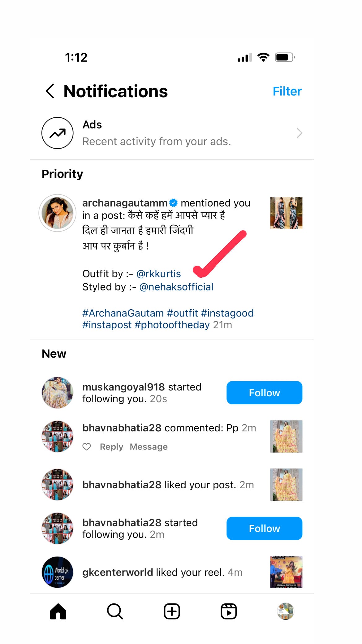
Task: View the archanagautamm mentioned post thumbnail
Action: click(x=286, y=213)
